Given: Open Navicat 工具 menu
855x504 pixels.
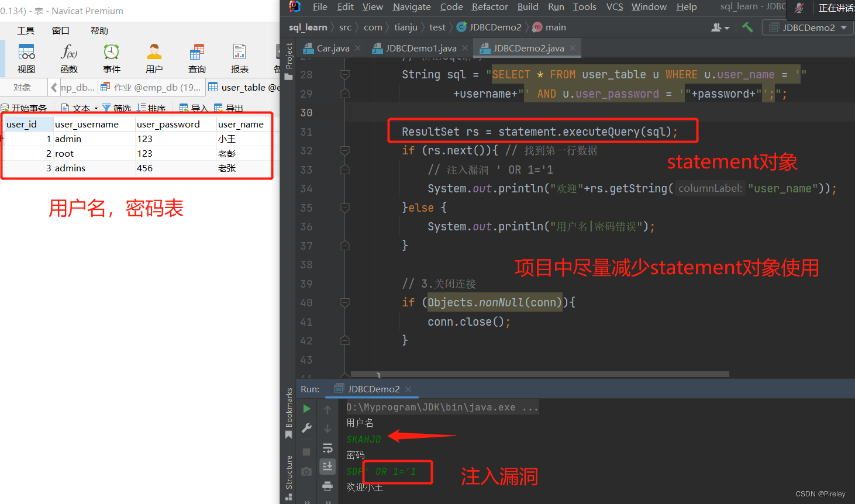Looking at the screenshot, I should [x=26, y=30].
